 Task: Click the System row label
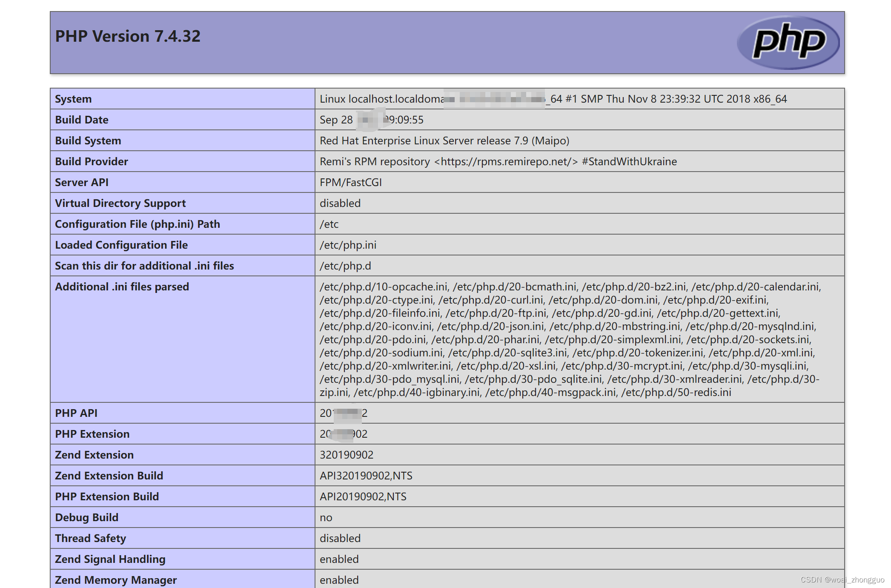[x=73, y=99]
